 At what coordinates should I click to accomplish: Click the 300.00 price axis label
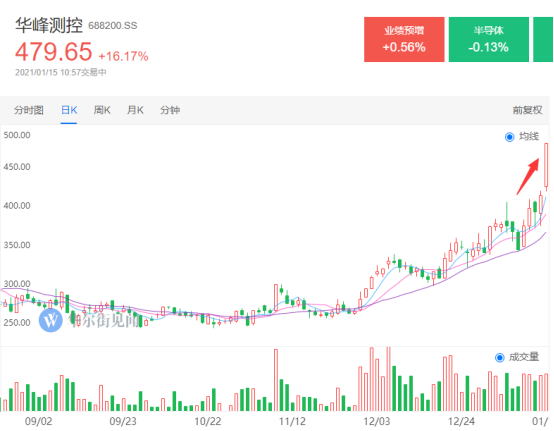[x=17, y=284]
